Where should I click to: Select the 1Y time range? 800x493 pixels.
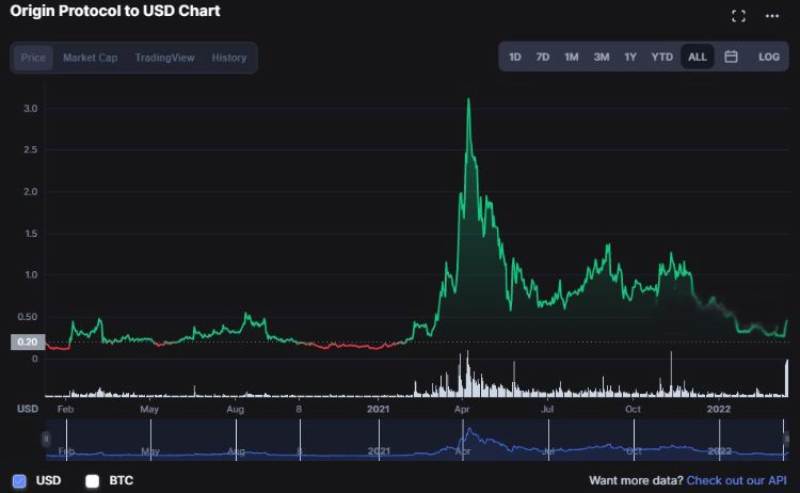pos(630,57)
